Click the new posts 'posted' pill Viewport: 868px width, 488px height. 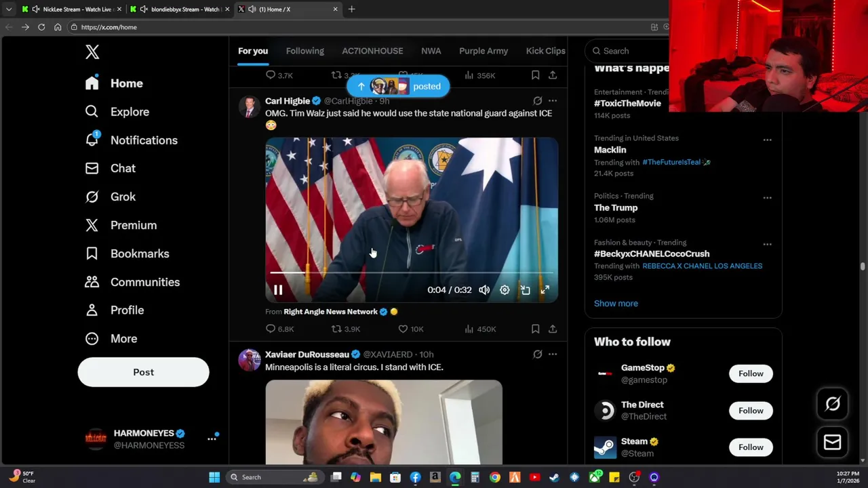398,86
